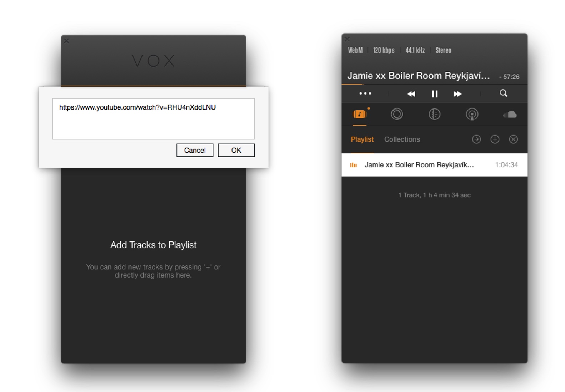Click the orange equalizer playing indicator
565x392 pixels.
click(354, 165)
